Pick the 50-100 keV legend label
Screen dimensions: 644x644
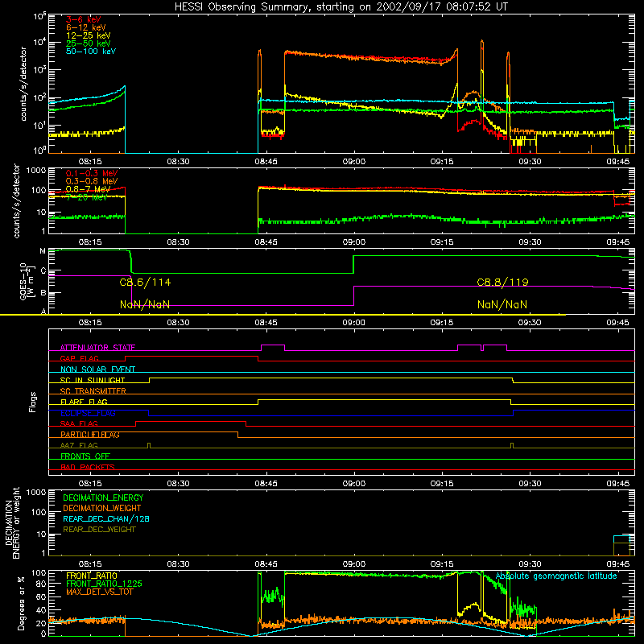coord(91,52)
